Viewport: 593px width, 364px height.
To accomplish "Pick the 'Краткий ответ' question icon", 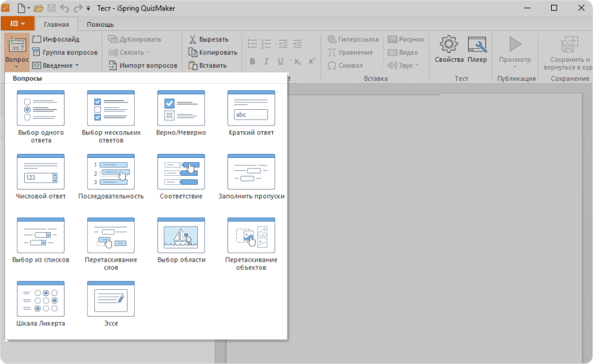I will [x=251, y=108].
